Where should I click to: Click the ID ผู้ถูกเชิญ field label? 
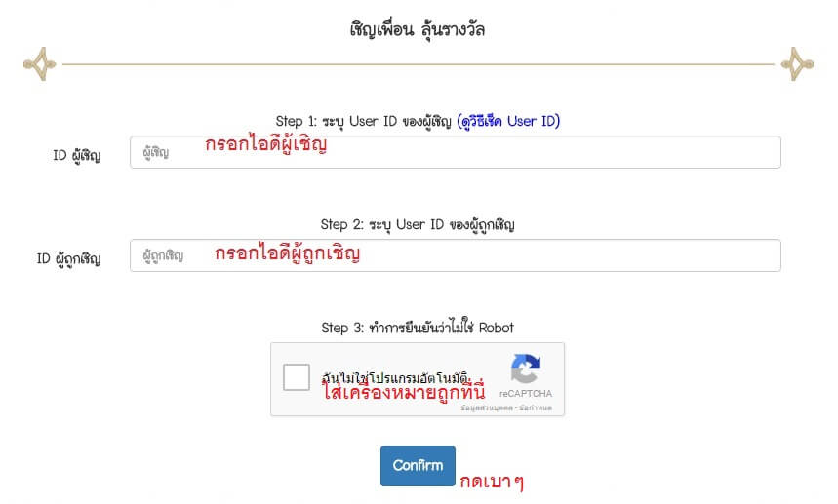point(68,259)
